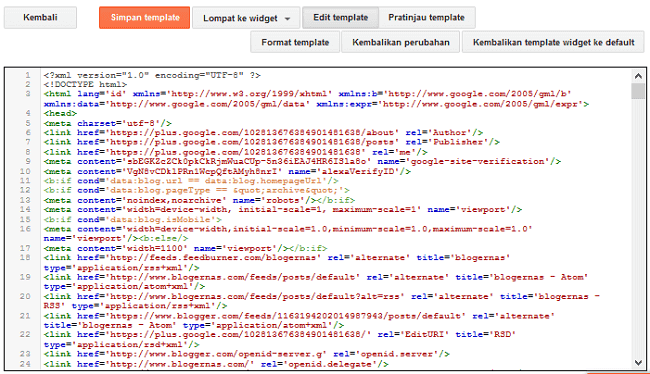The image size is (650, 374).
Task: Click line number 1 in gutter
Action: (28, 75)
